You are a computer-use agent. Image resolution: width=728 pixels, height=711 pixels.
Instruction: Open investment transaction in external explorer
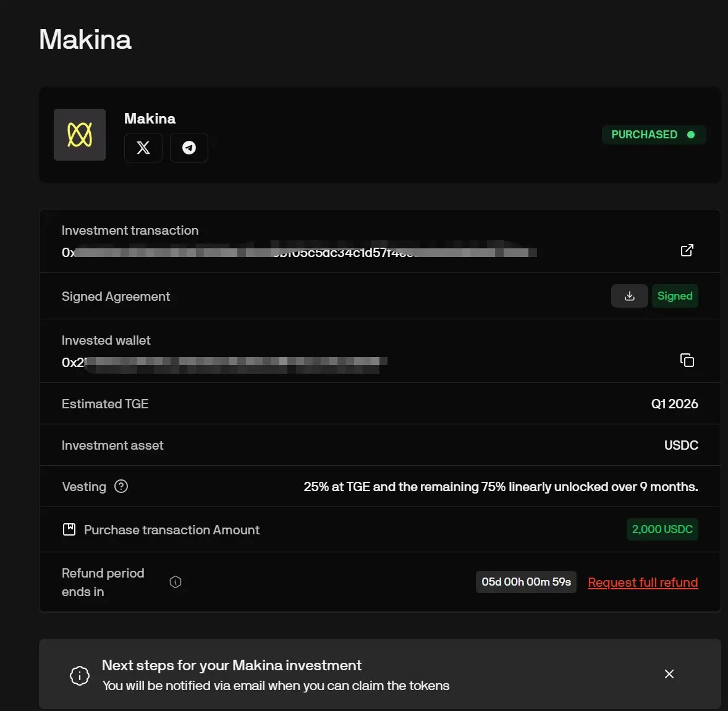pos(687,250)
